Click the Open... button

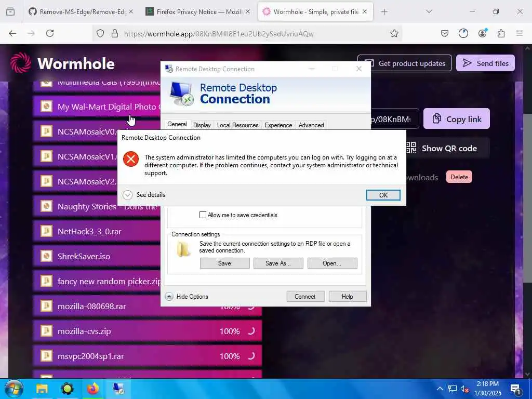[332, 263]
